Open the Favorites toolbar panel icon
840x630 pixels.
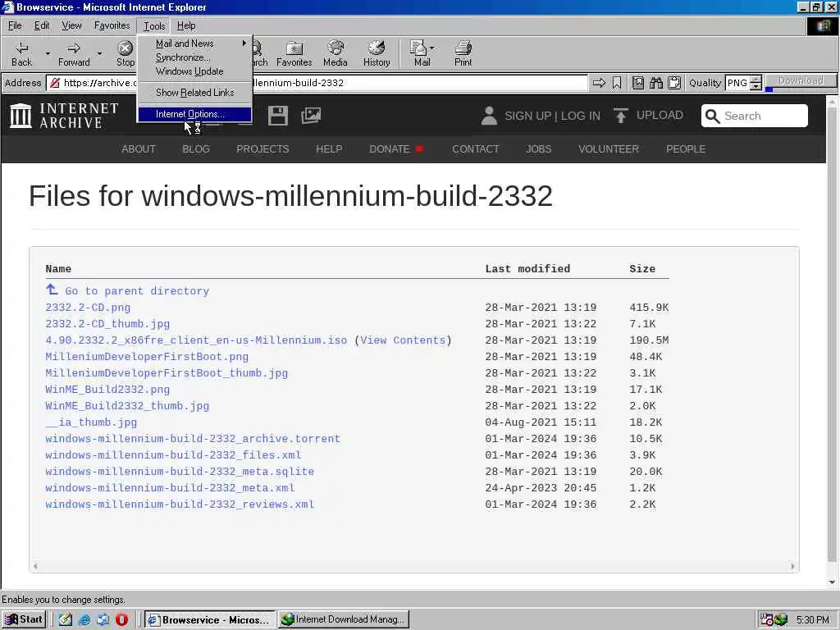tap(294, 53)
